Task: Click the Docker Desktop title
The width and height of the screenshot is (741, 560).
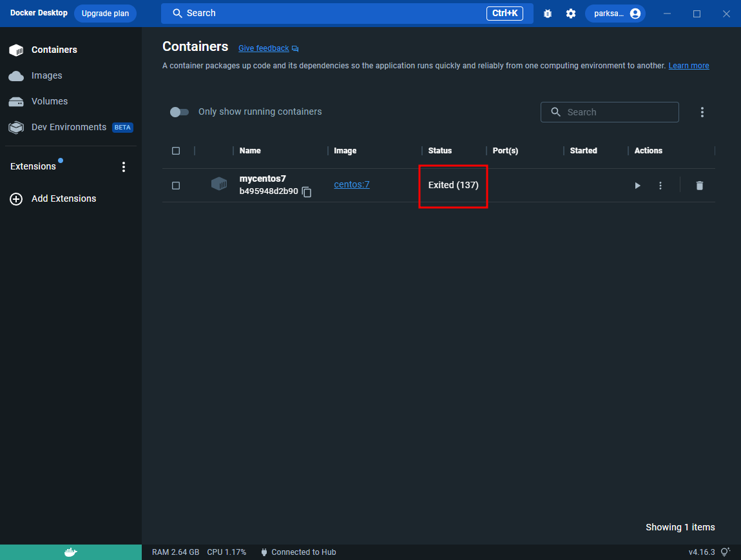Action: [39, 13]
